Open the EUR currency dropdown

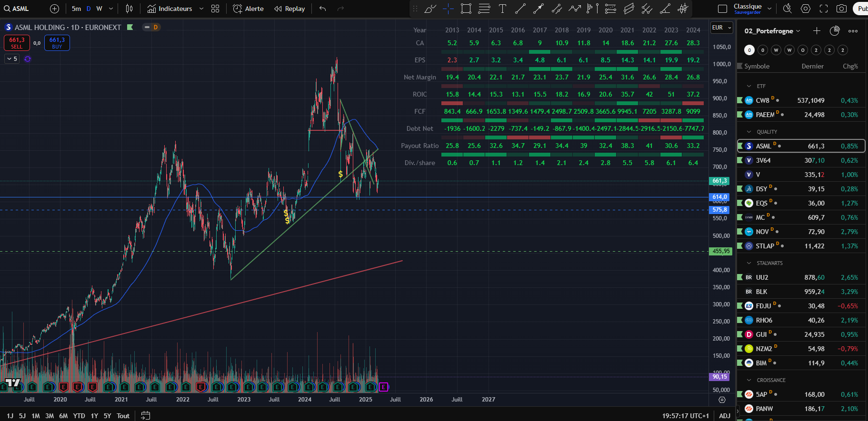[x=721, y=28]
